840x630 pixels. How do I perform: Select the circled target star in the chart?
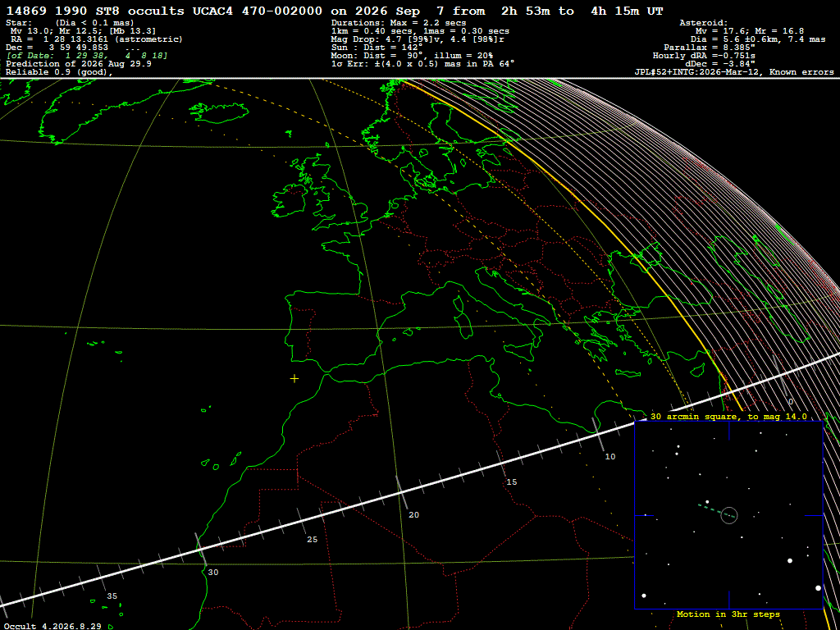tap(729, 515)
